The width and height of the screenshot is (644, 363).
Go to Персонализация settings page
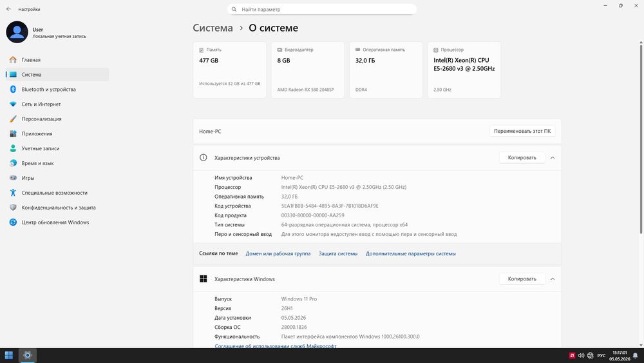coord(57,119)
